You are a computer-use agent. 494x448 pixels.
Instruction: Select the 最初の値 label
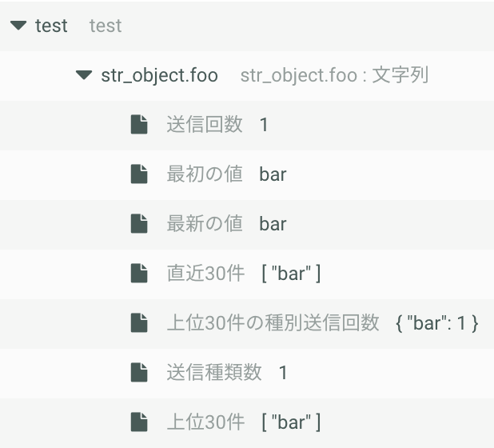[205, 174]
